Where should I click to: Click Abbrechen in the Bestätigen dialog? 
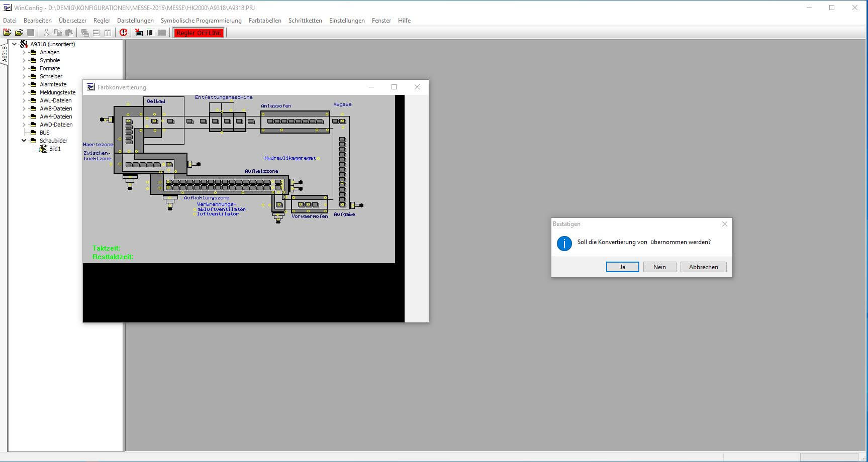[x=703, y=267]
